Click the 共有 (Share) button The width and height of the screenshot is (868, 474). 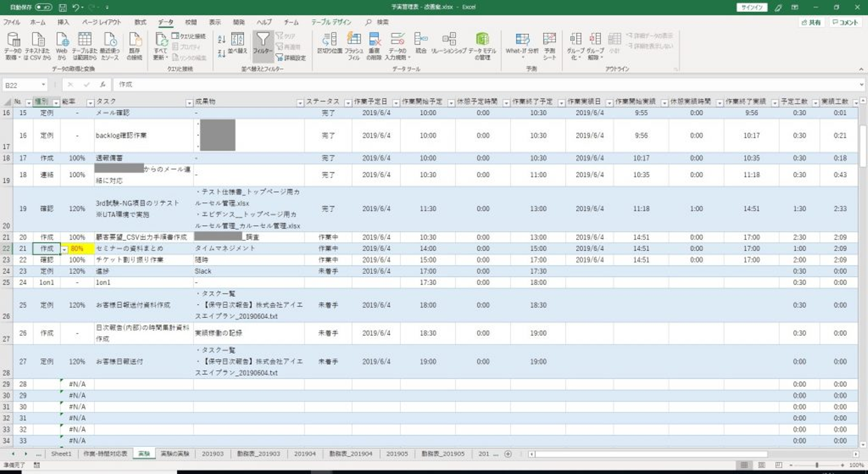811,22
